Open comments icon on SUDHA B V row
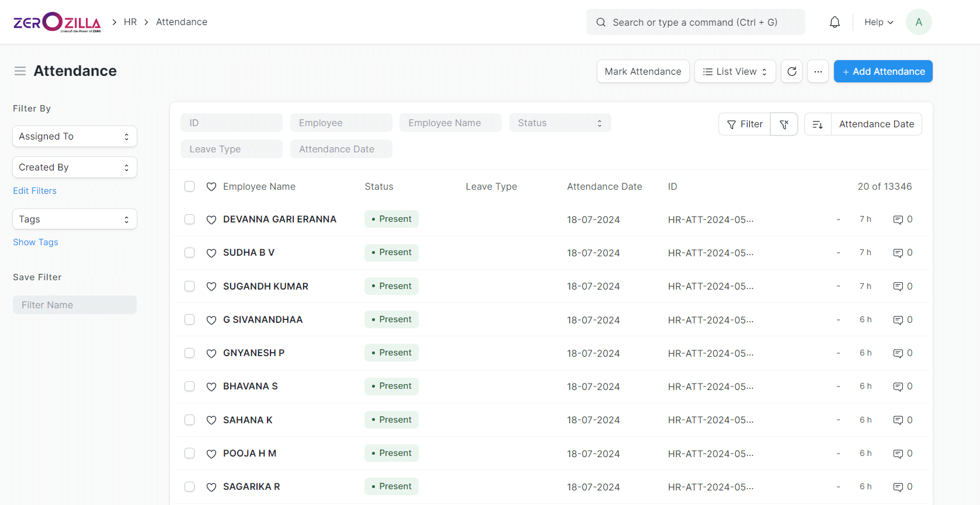Image resolution: width=980 pixels, height=505 pixels. pos(898,253)
